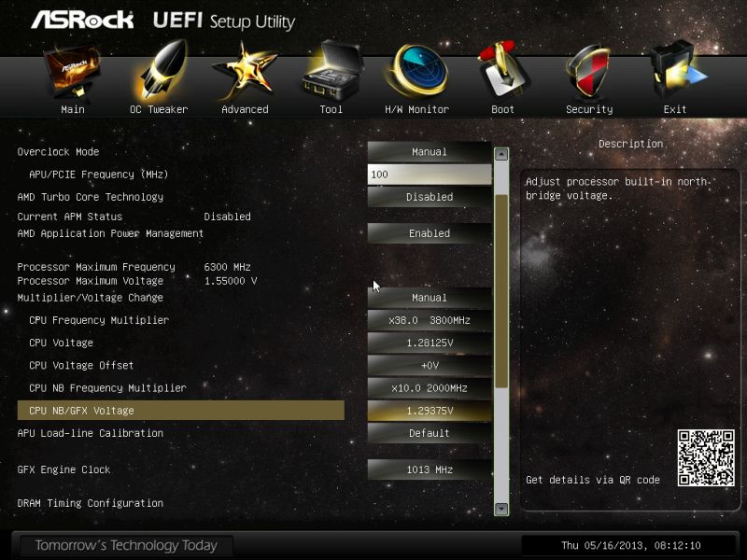Select APU Load-line Calibration label
This screenshot has height=560, width=747.
coord(91,433)
